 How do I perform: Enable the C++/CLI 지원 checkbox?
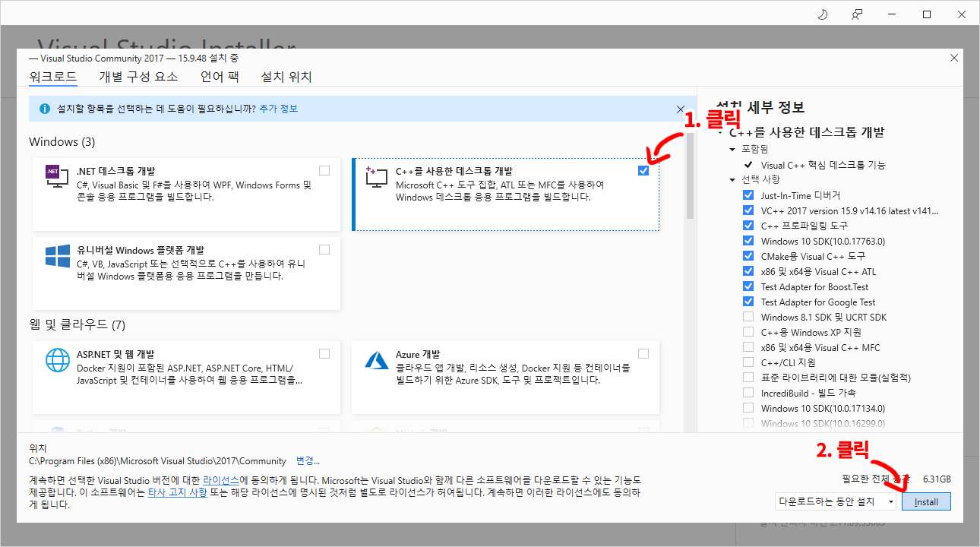[x=748, y=362]
